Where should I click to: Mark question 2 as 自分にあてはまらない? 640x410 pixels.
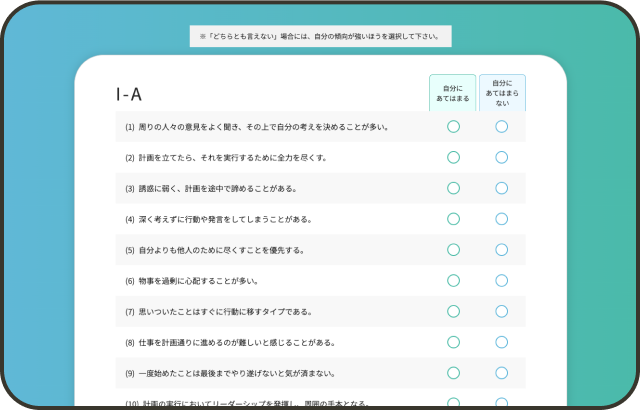point(502,158)
